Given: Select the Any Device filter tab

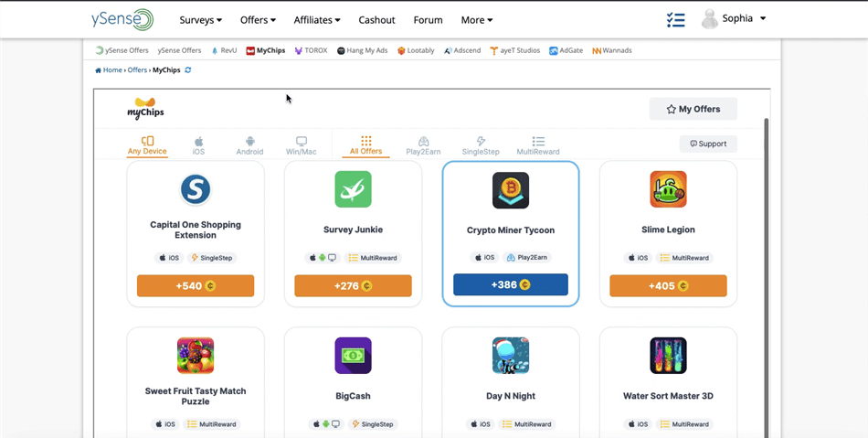Looking at the screenshot, I should (x=147, y=145).
